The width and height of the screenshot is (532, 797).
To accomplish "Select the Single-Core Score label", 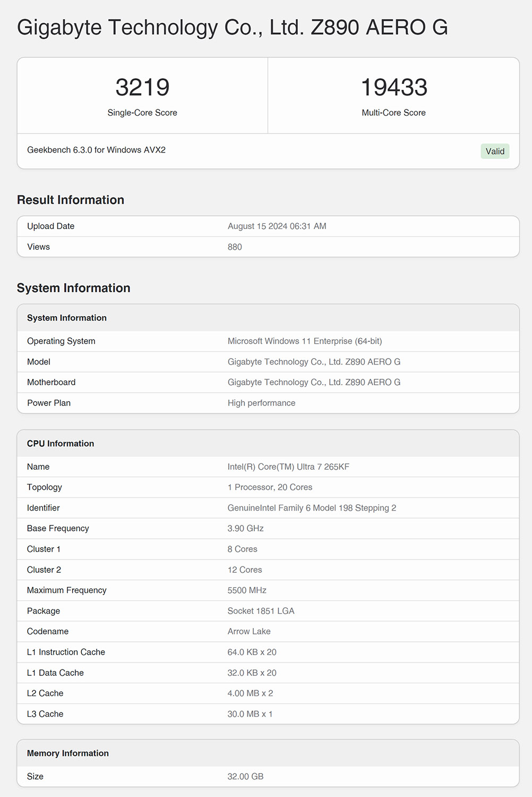I will click(142, 113).
